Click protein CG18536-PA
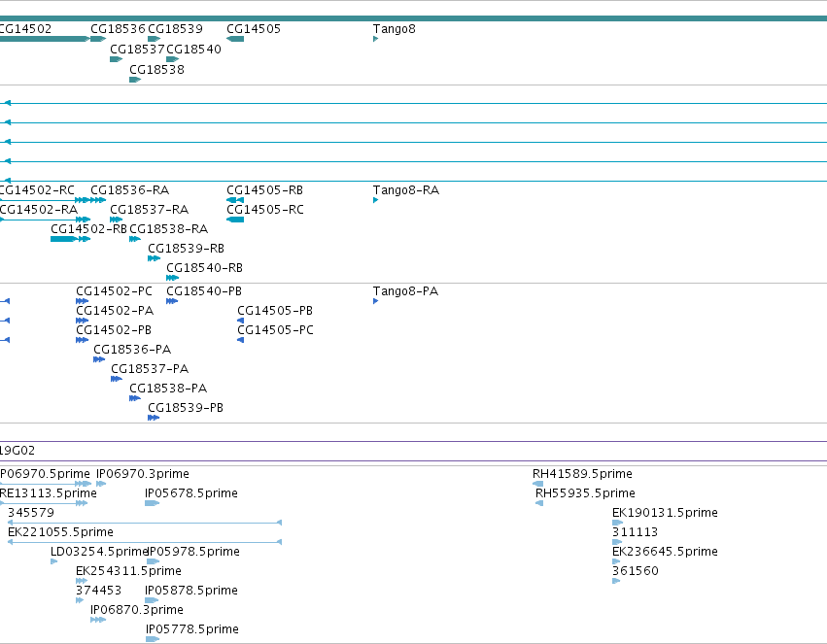827x644 pixels. (x=132, y=350)
